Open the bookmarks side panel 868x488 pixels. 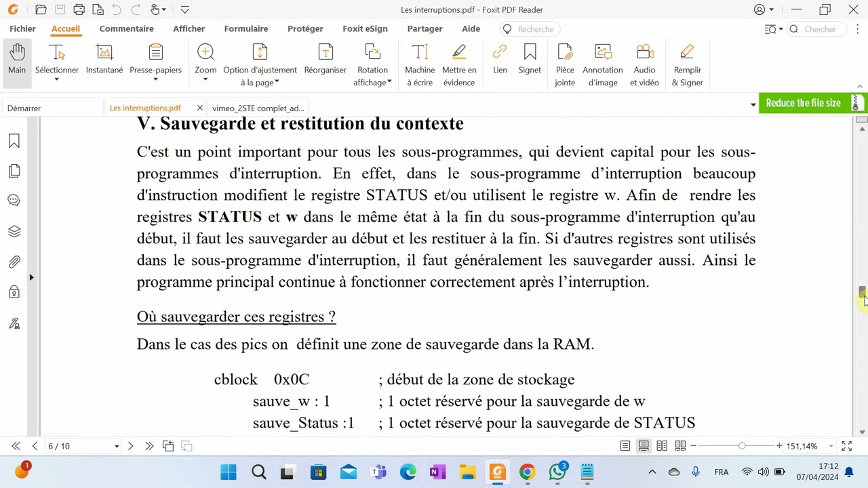(x=14, y=141)
